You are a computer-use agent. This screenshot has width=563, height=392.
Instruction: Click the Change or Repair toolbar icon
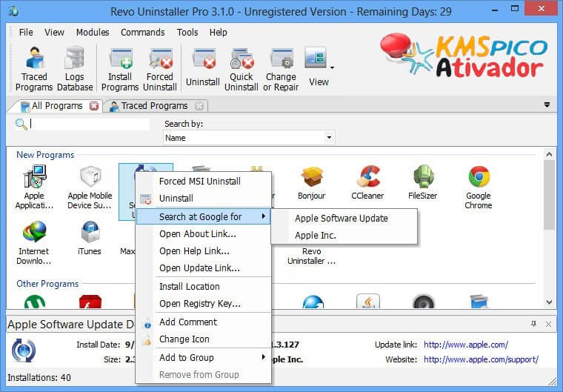pyautogui.click(x=281, y=69)
